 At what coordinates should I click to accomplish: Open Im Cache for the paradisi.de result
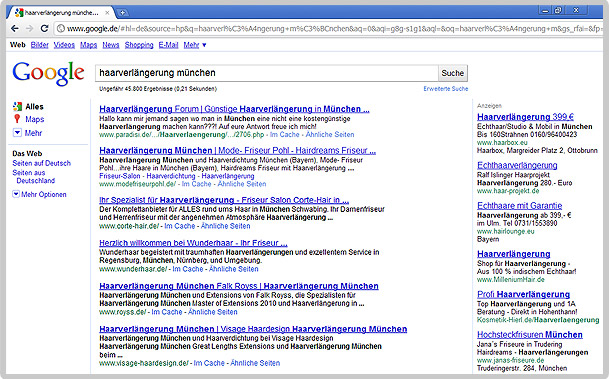coord(285,135)
